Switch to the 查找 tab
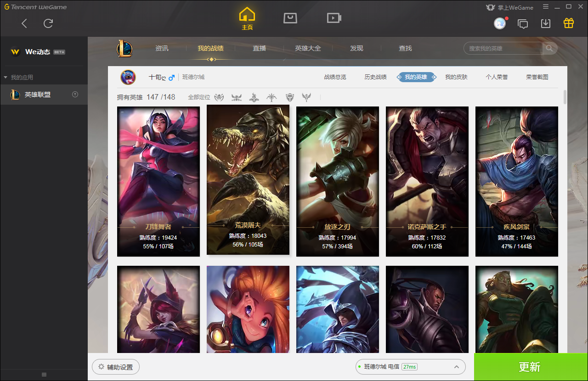 click(x=405, y=48)
